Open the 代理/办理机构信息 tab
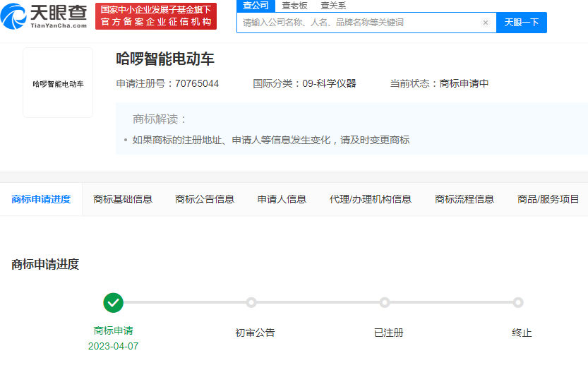 371,199
